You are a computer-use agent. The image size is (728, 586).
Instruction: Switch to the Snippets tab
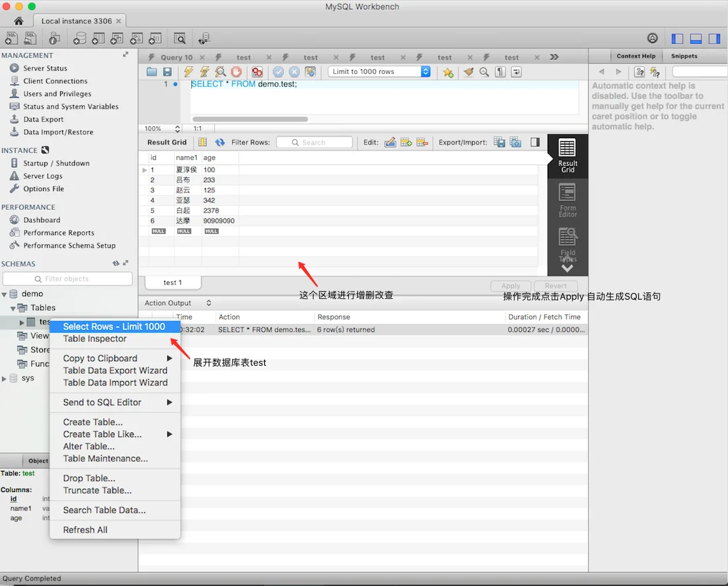tap(684, 56)
